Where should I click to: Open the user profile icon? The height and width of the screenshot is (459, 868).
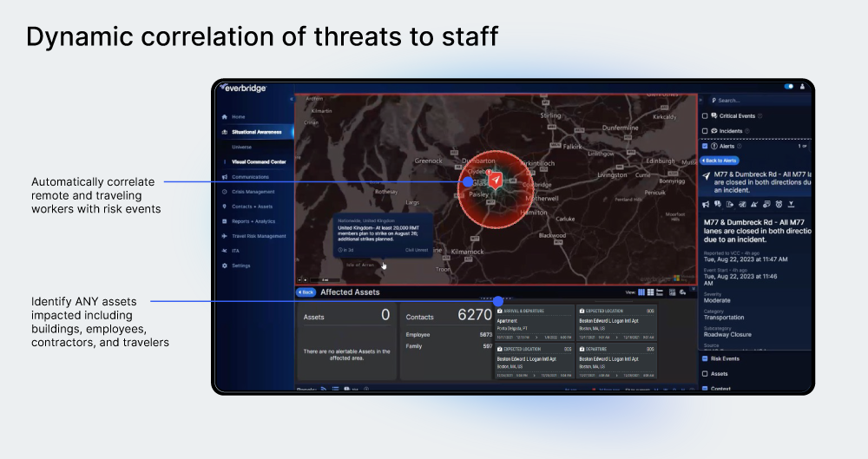click(x=802, y=87)
